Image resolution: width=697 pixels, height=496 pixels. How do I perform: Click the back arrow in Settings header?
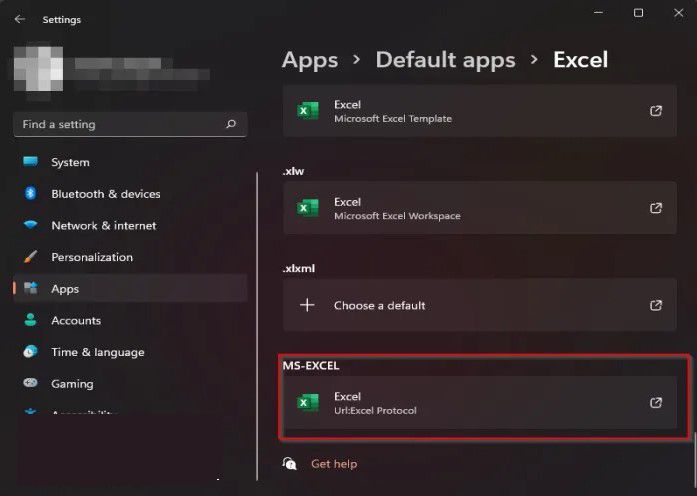click(20, 19)
